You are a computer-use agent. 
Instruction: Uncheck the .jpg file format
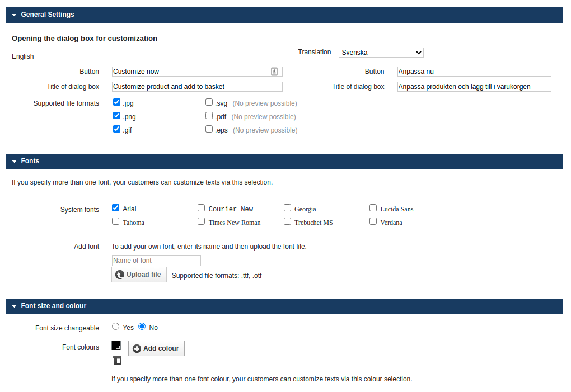point(116,102)
